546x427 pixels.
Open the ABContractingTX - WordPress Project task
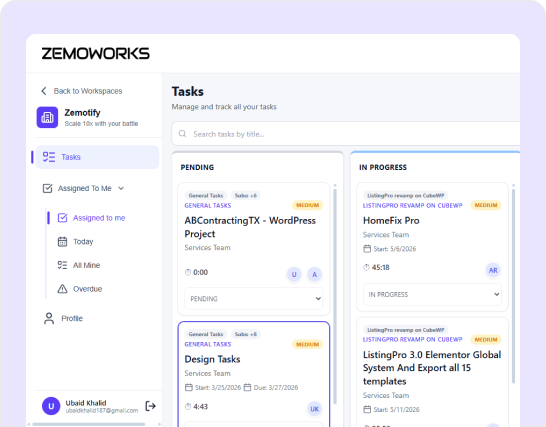tap(250, 227)
